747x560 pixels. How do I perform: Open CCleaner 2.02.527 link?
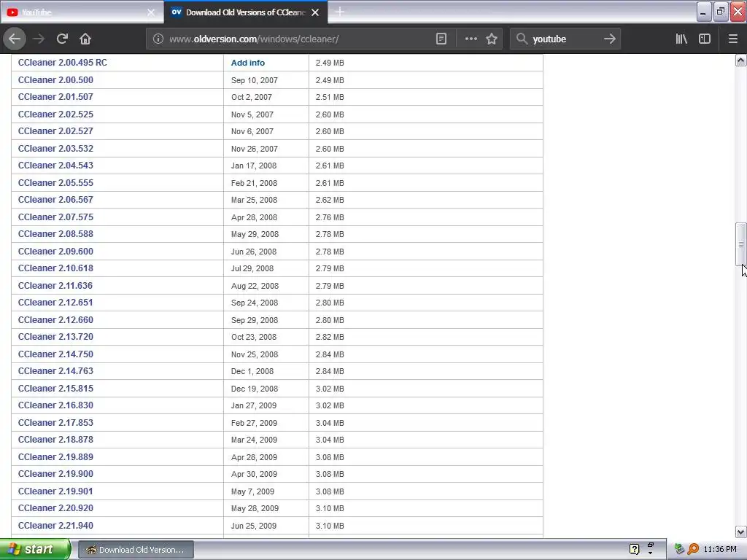pyautogui.click(x=55, y=131)
